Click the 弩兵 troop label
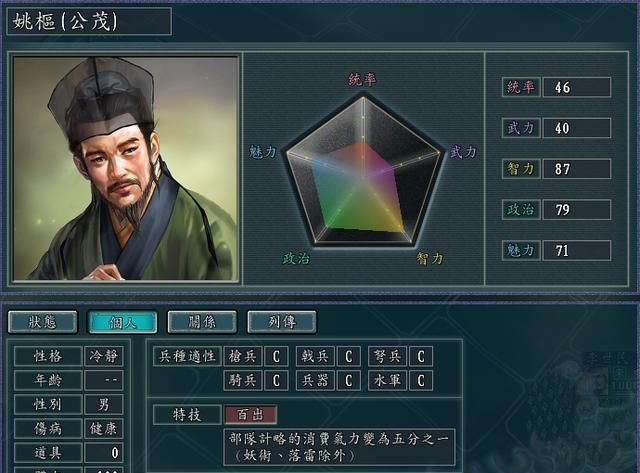Screen dimensions: 640x473 coord(387,356)
